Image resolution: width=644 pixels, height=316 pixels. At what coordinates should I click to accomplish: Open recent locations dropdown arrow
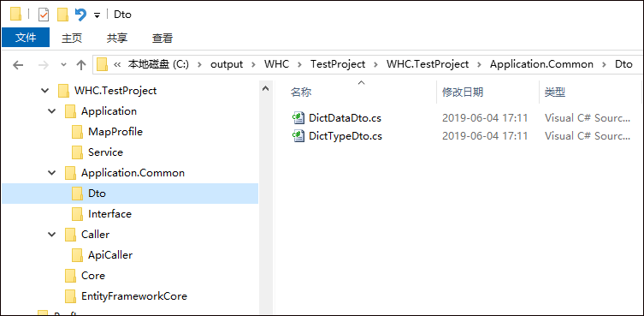tap(63, 64)
